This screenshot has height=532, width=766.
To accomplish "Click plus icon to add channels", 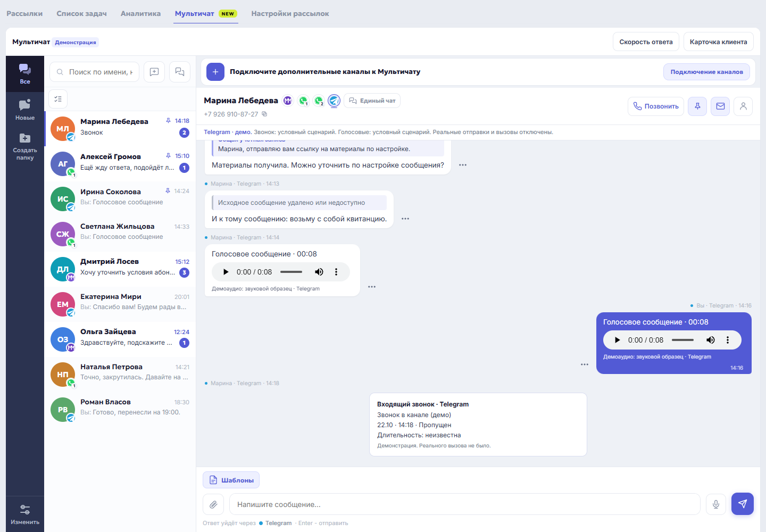I will (x=215, y=72).
